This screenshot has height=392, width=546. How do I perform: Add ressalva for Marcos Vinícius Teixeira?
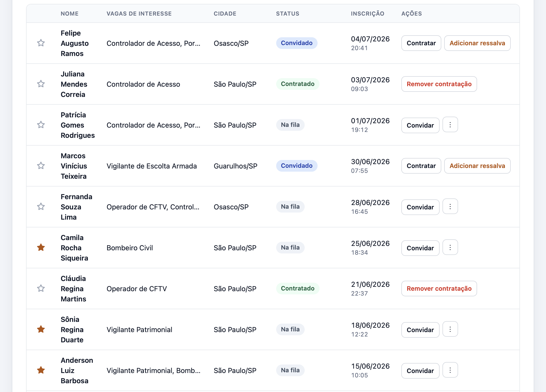(x=477, y=166)
